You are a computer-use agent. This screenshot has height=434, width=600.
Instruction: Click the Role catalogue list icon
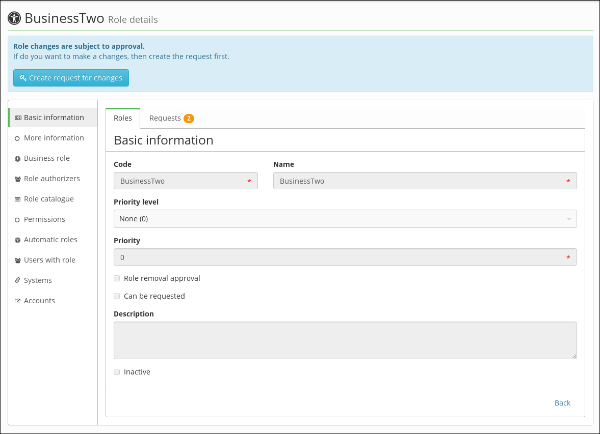click(18, 199)
